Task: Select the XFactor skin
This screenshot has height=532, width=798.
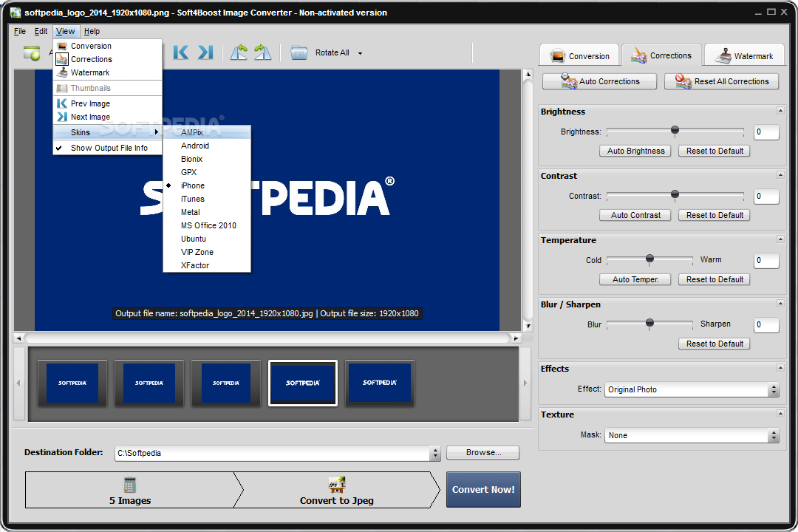Action: coord(207,265)
